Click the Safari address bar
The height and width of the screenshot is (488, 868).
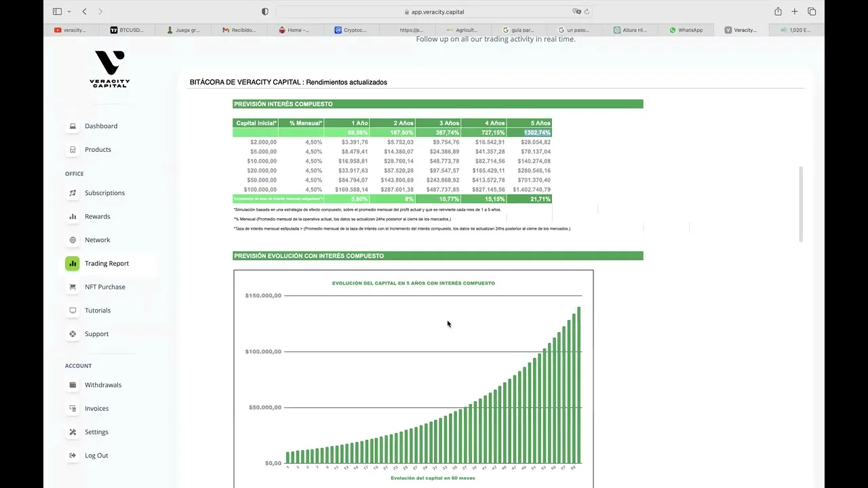(x=434, y=12)
